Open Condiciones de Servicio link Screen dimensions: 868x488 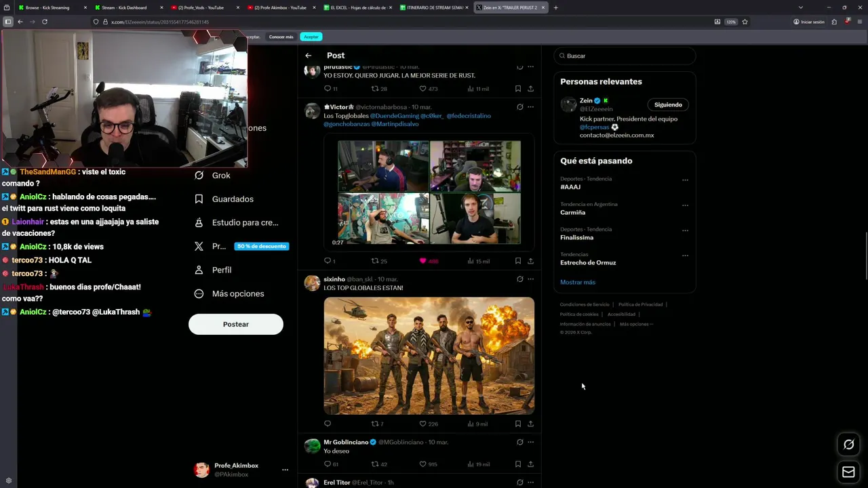tap(585, 304)
